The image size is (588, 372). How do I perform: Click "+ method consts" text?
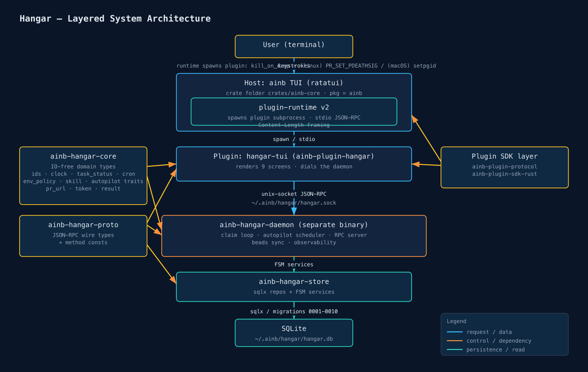[x=83, y=243]
